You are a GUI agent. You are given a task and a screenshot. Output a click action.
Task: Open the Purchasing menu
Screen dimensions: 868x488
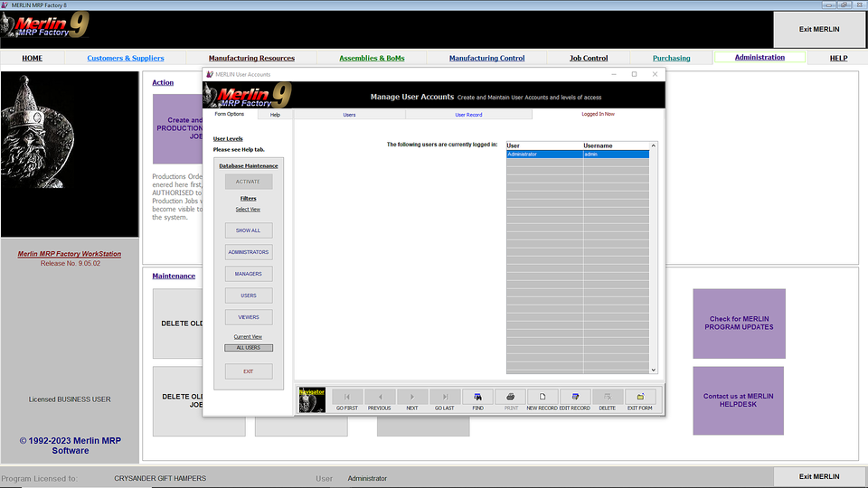click(x=671, y=58)
